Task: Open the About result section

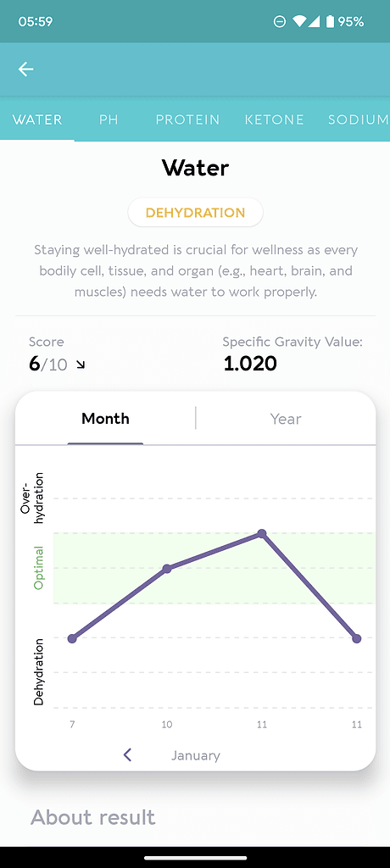Action: pyautogui.click(x=93, y=817)
